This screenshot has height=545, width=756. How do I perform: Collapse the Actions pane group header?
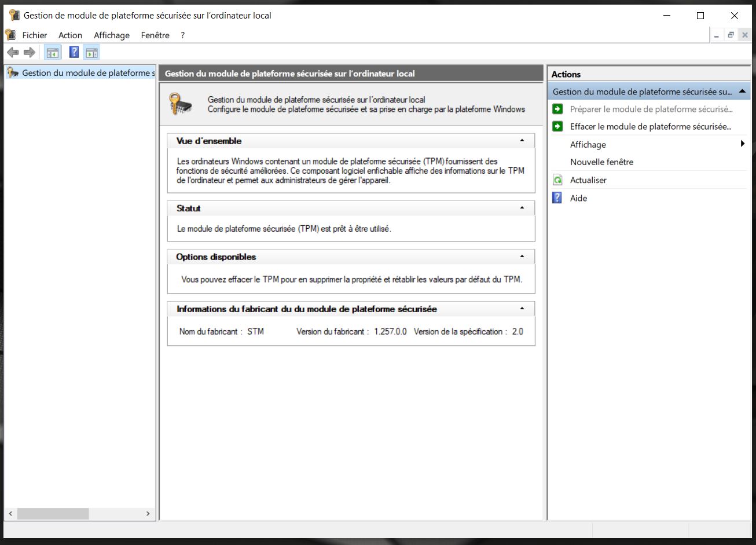point(743,92)
